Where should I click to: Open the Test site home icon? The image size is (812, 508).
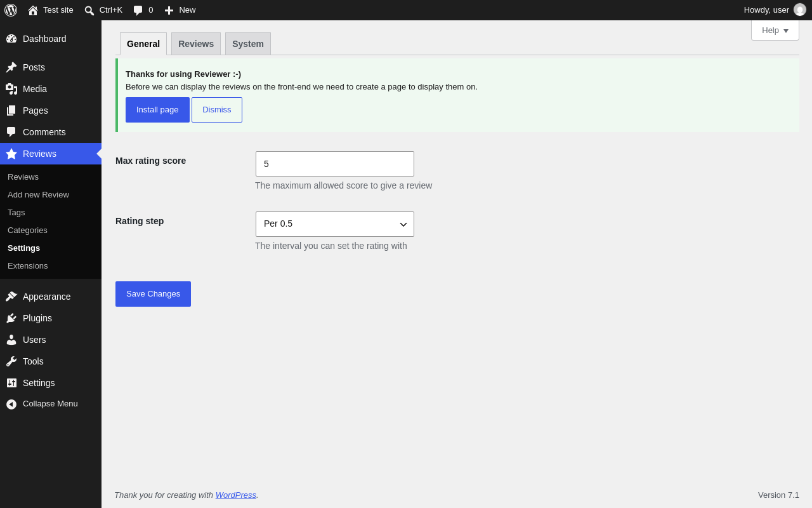coord(33,10)
